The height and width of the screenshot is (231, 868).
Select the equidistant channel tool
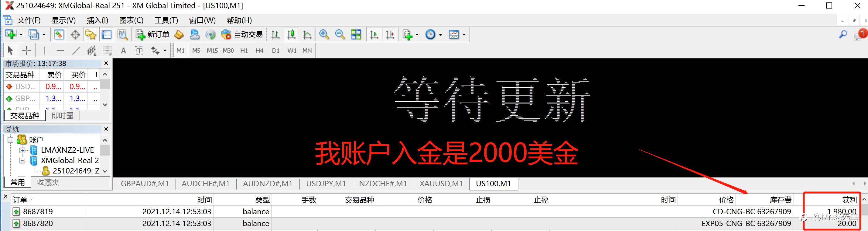92,51
